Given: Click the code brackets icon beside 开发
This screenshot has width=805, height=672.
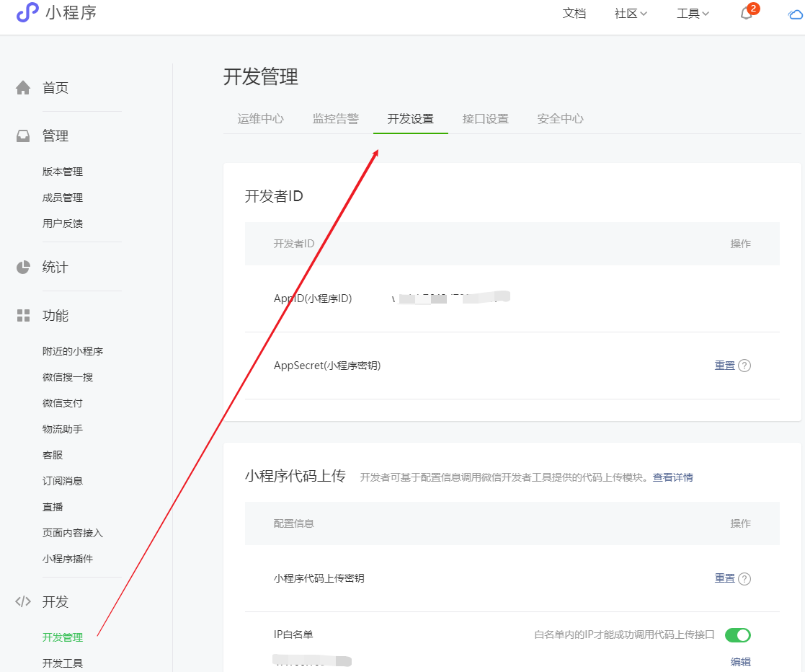Looking at the screenshot, I should [x=23, y=601].
